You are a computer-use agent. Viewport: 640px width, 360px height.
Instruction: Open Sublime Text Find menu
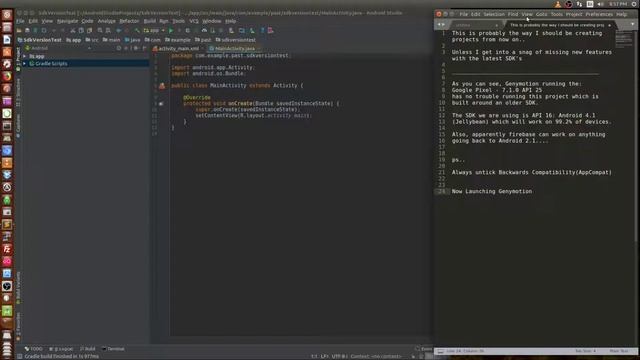[513, 14]
